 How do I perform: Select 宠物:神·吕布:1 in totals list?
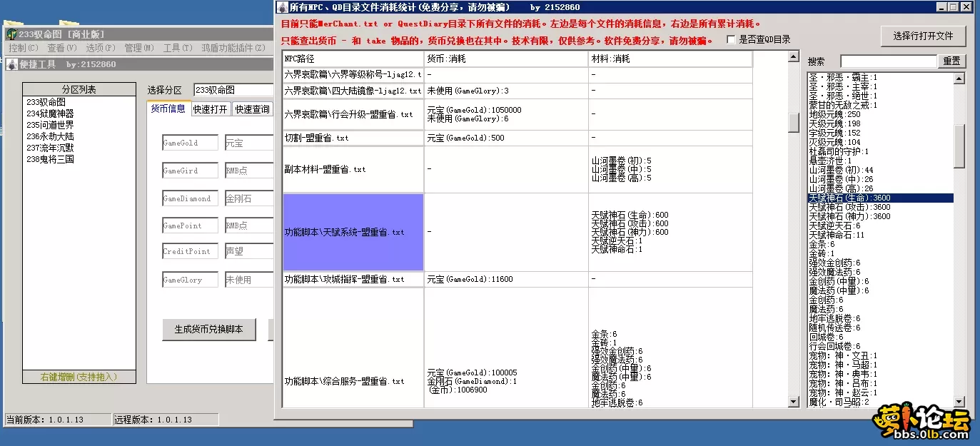(881, 383)
